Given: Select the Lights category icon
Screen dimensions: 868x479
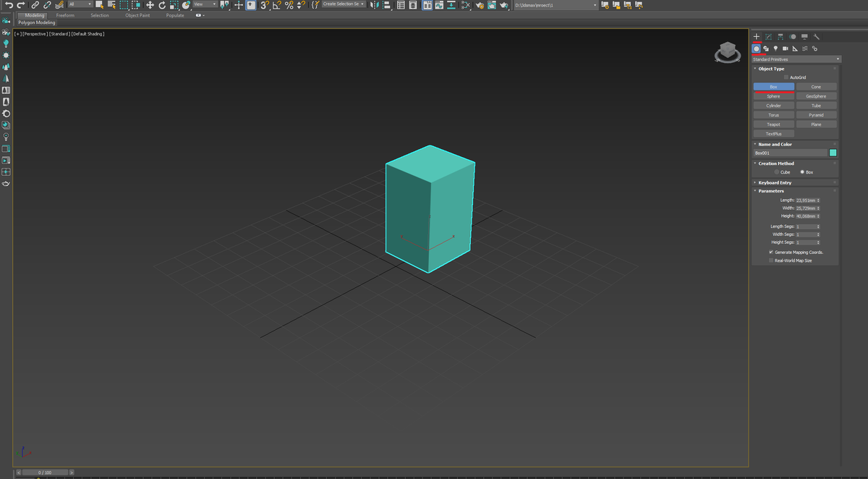Looking at the screenshot, I should click(775, 48).
